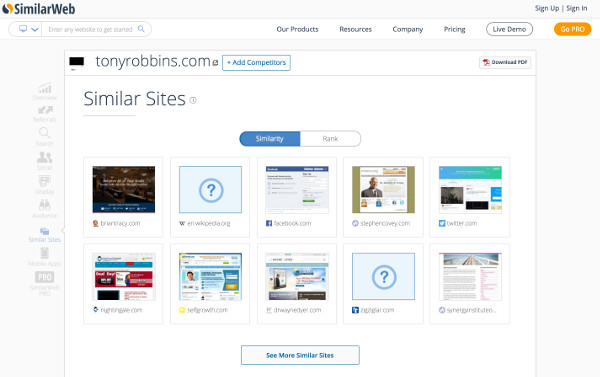Viewport: 600px width, 377px height.
Task: Click the Go PRO button
Action: coord(572,29)
